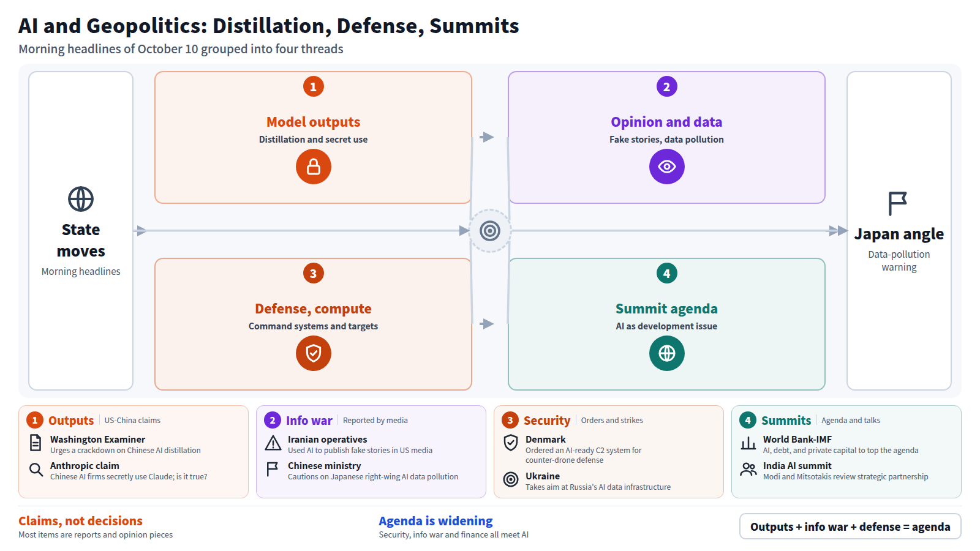Click the Ukraine item title
This screenshot has width=980, height=551.
(543, 476)
